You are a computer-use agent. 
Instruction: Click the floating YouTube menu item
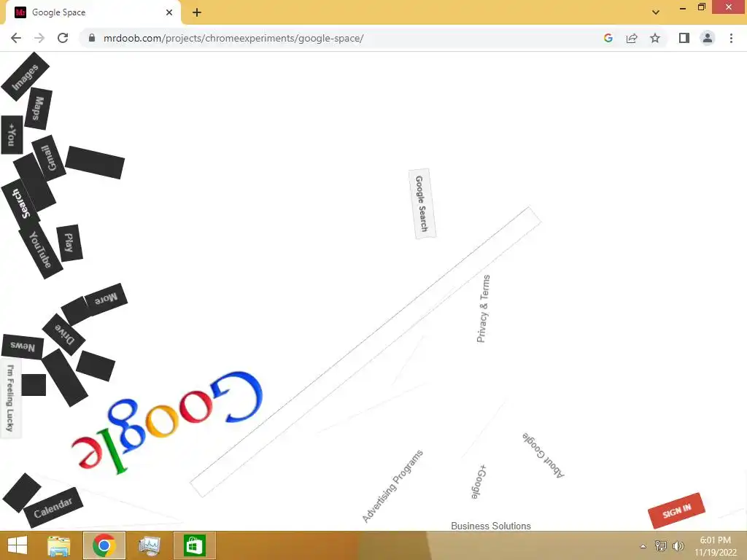(x=41, y=250)
